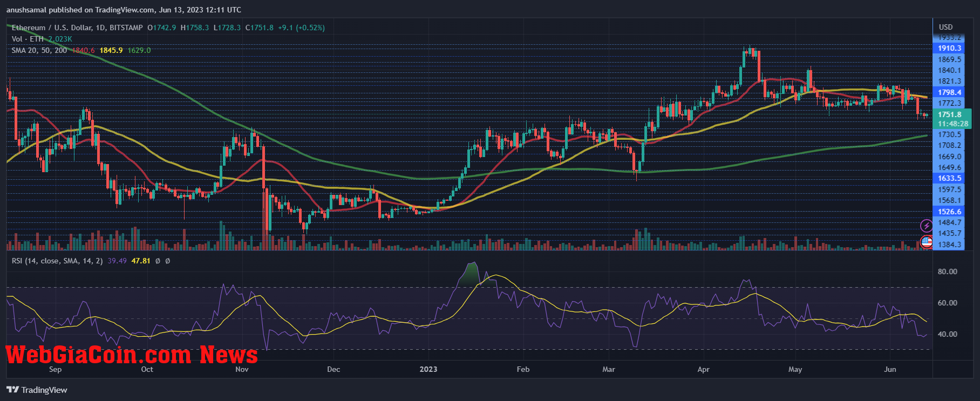Click the purple lightning event icon
This screenshot has width=980, height=401.
click(926, 226)
